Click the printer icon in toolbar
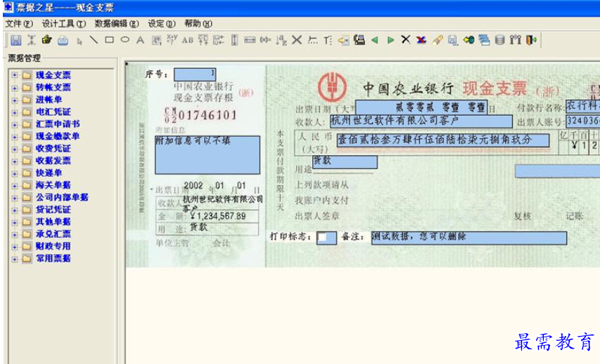 [x=62, y=40]
